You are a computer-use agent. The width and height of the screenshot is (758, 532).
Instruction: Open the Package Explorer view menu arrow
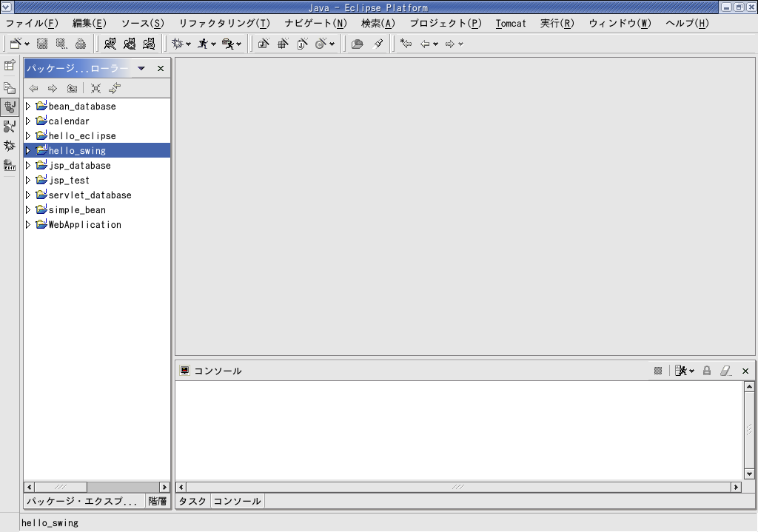pyautogui.click(x=141, y=69)
